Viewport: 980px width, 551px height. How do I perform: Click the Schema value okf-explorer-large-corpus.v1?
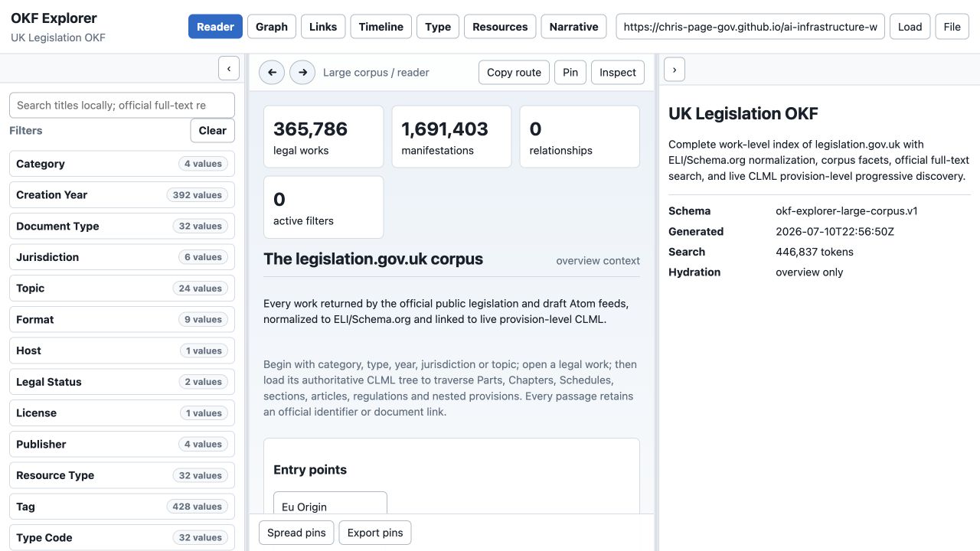847,211
